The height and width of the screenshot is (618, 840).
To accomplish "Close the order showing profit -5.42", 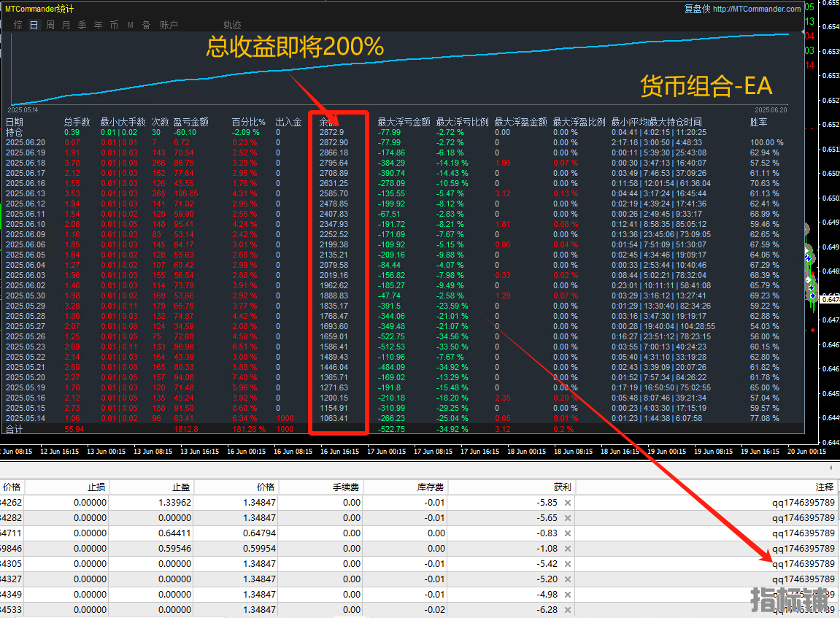I will pyautogui.click(x=567, y=564).
